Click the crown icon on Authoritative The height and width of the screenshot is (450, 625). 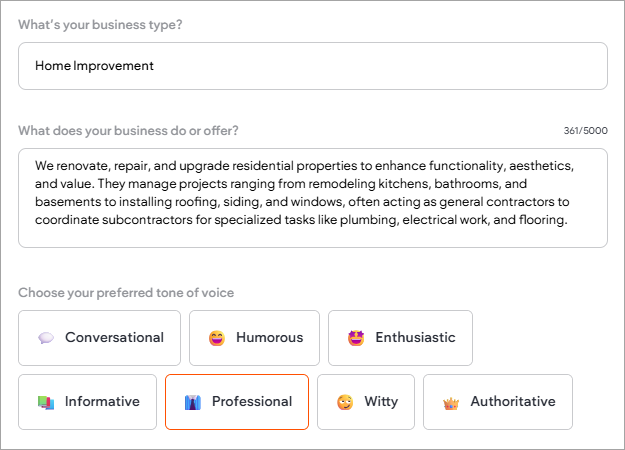[451, 402]
